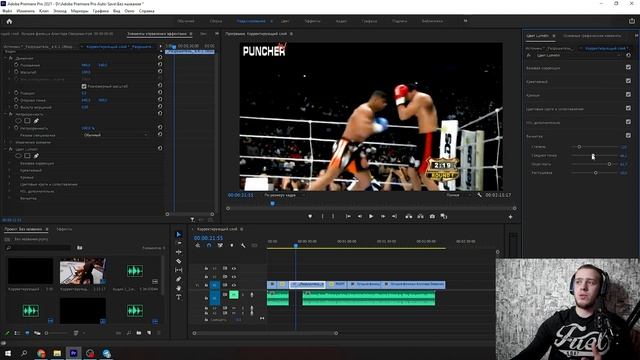Disable Color Wheels & Match checkbox

pos(628,108)
